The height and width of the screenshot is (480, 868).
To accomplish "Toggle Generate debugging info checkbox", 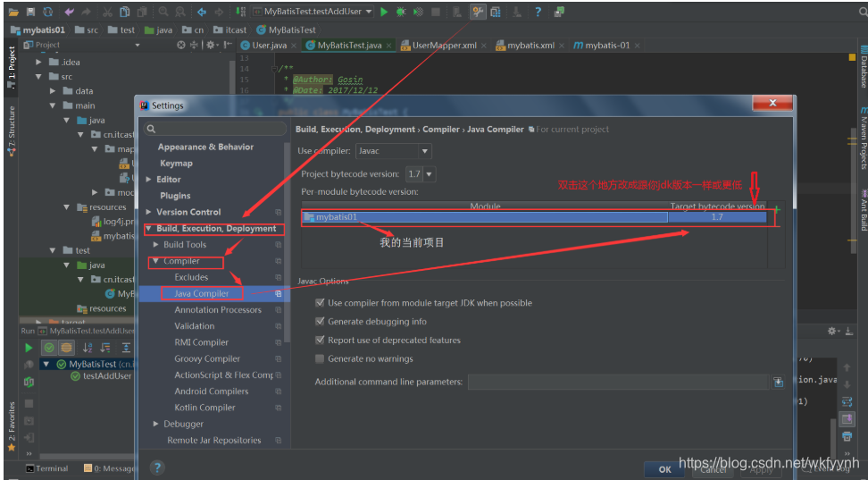I will (x=320, y=322).
